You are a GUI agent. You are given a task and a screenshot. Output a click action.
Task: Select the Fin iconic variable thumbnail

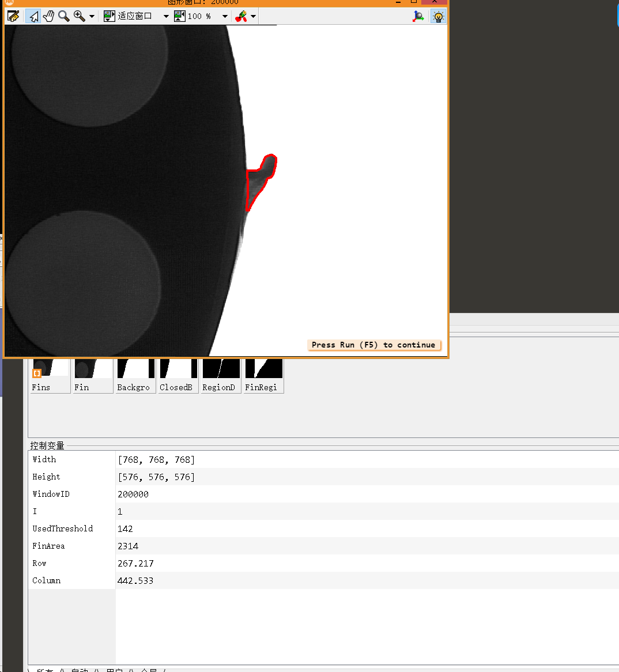(93, 376)
